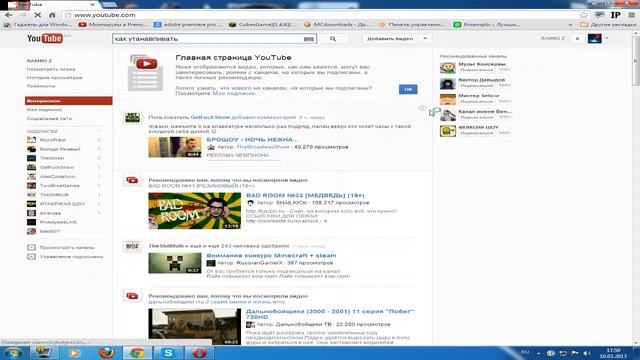Image resolution: width=640 pixels, height=360 pixels.
Task: Open Skype from the taskbar
Action: point(168,353)
